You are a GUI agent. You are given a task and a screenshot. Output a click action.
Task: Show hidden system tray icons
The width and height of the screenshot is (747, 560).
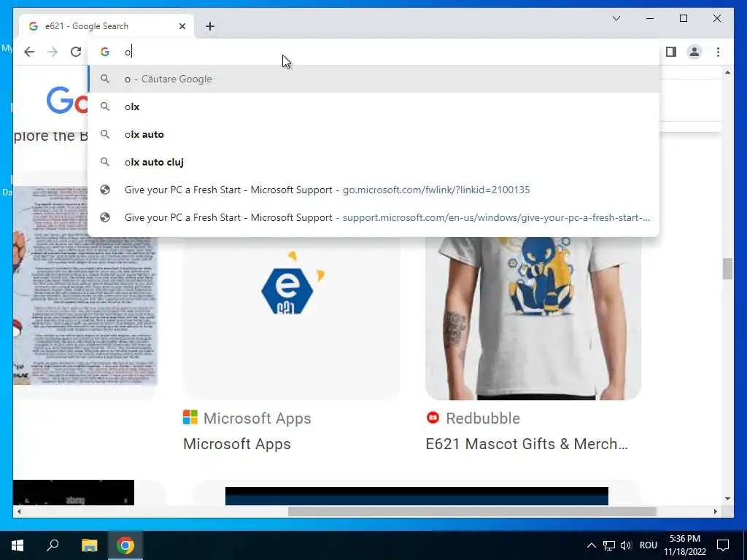591,545
